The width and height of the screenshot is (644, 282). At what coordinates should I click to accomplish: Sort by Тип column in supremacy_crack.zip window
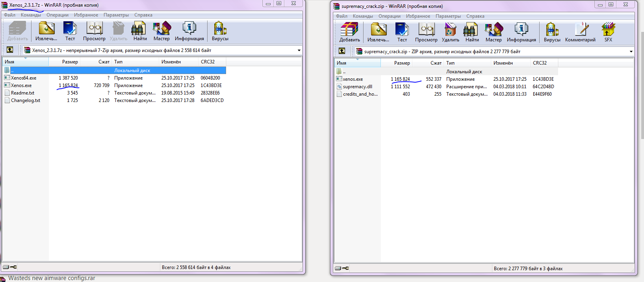point(468,63)
